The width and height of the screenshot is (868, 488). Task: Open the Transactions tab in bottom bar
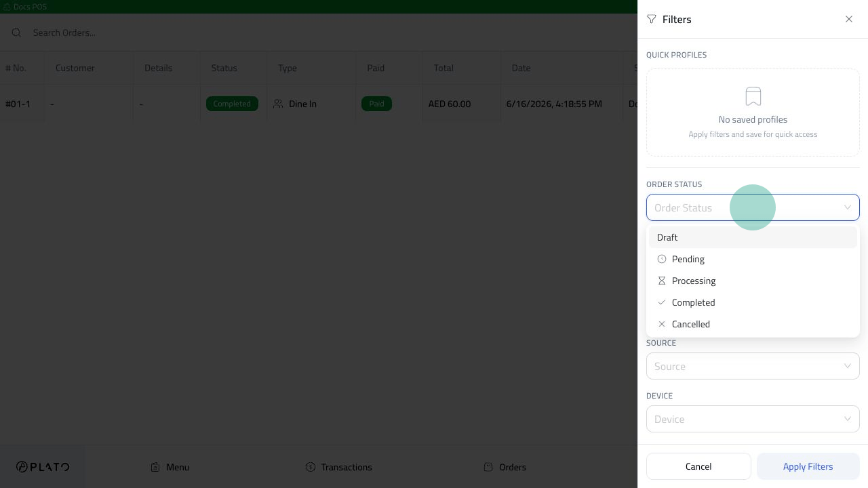(338, 467)
